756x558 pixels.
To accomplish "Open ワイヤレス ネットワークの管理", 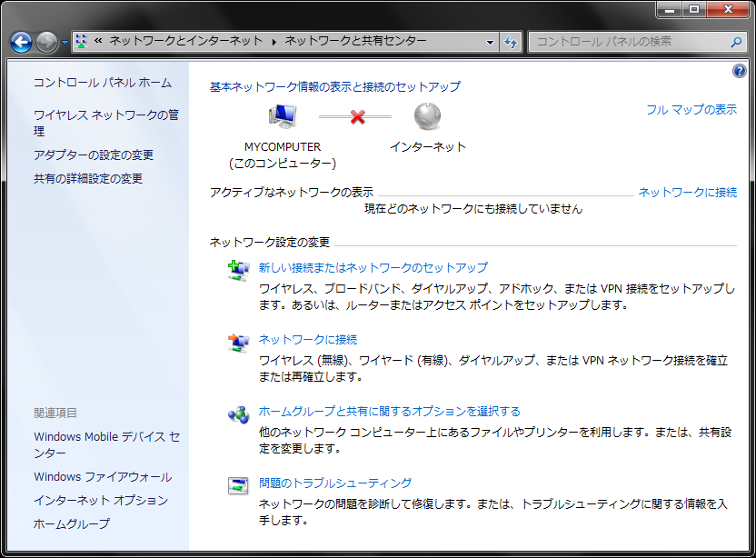I will [106, 123].
